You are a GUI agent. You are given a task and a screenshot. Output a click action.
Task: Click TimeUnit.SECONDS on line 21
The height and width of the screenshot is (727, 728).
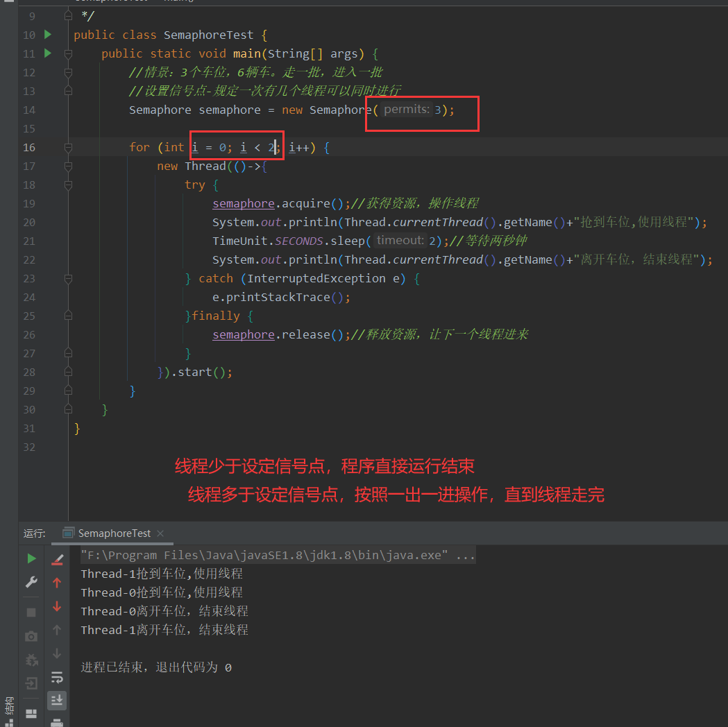click(x=267, y=241)
